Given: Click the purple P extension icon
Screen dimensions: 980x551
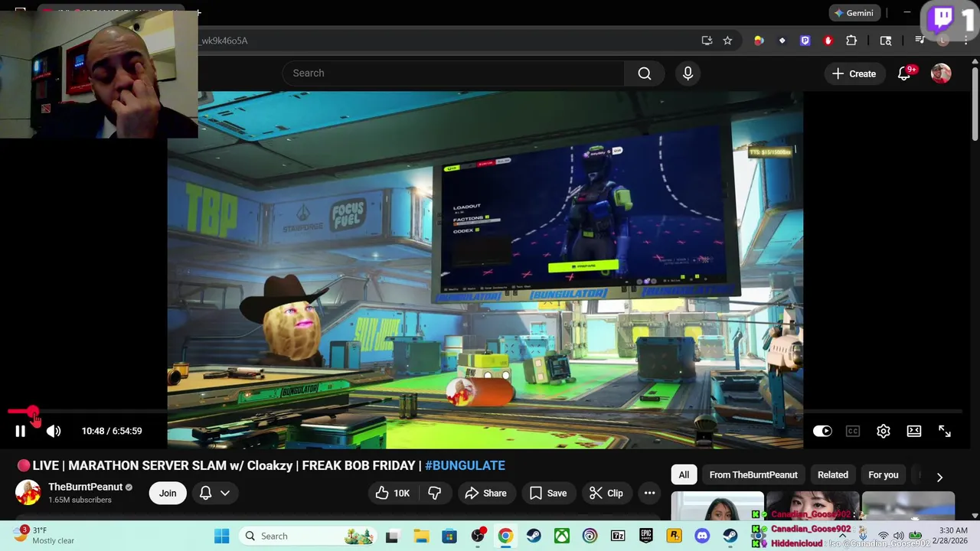Looking at the screenshot, I should (x=805, y=41).
